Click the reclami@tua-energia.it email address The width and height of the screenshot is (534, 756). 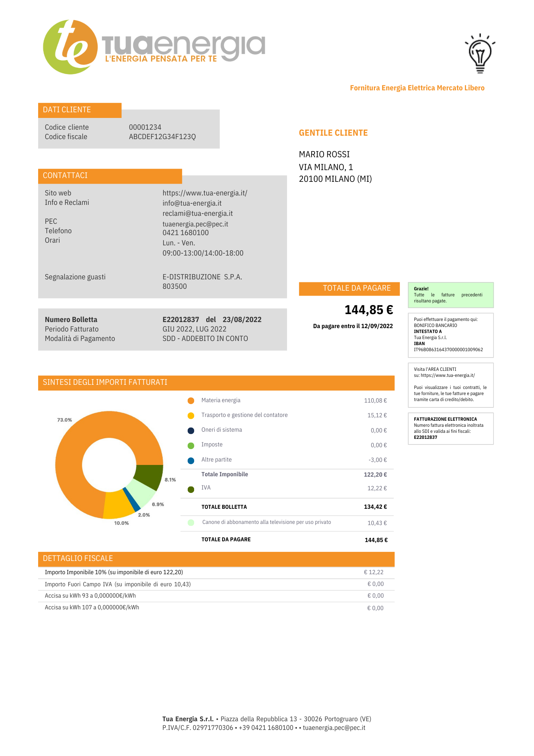198,214
